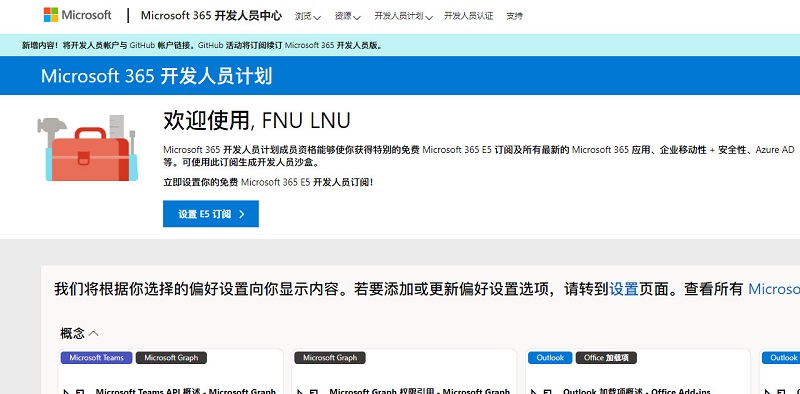800x394 pixels.
Task: Open Outlook 加载项概述 card link
Action: pyautogui.click(x=637, y=391)
